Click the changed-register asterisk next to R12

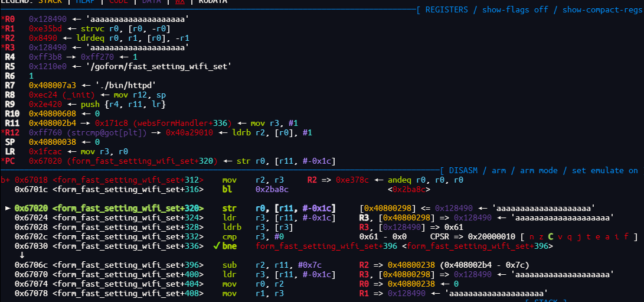(2, 133)
